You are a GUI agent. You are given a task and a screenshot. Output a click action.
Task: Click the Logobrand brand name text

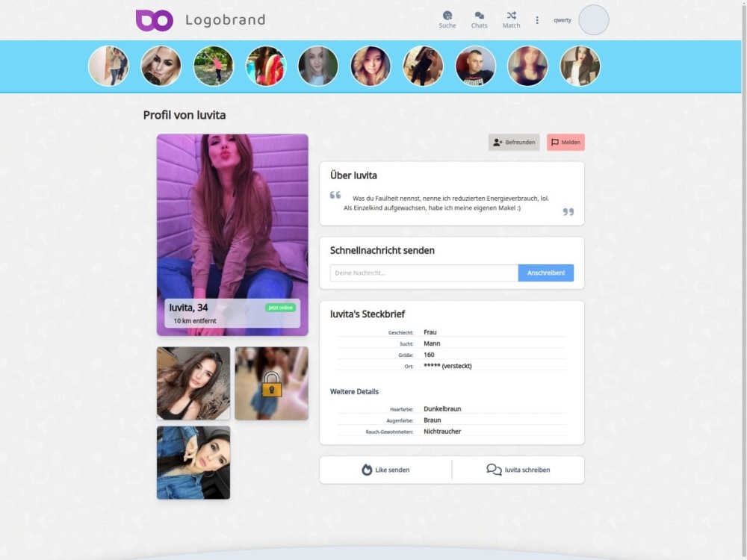(226, 20)
